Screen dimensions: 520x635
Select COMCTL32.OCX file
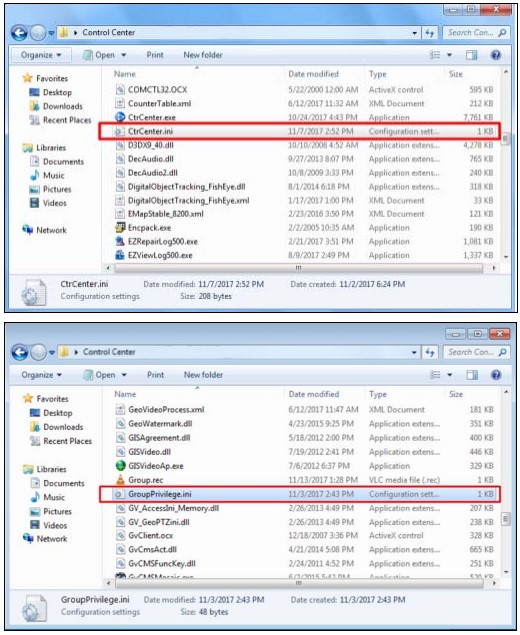click(158, 89)
